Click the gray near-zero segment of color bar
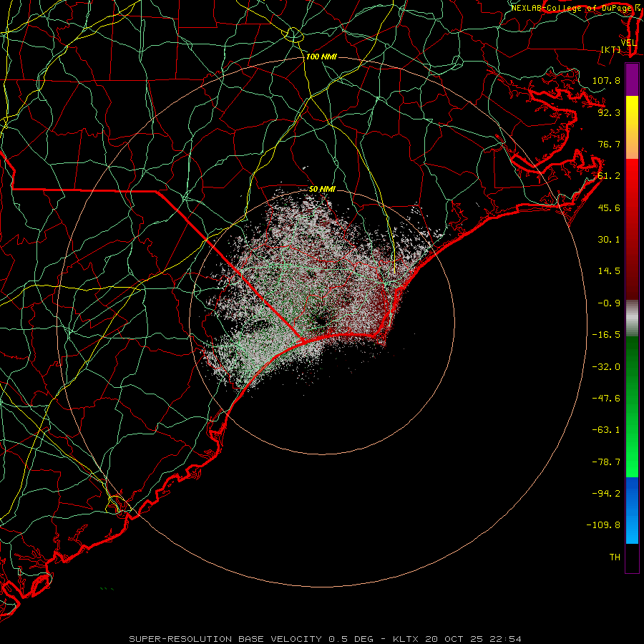 [632, 318]
